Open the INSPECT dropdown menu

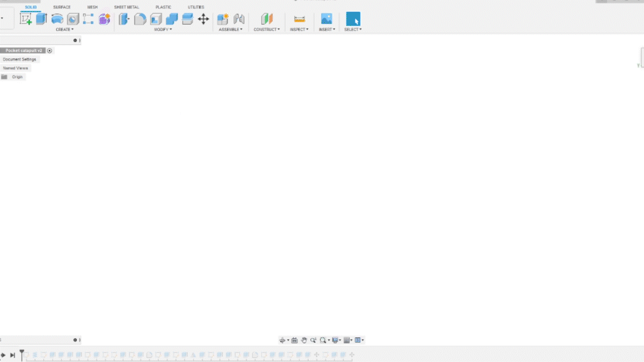[299, 30]
